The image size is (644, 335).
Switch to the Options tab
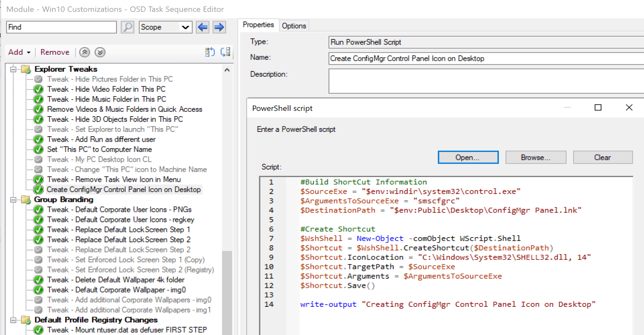coord(294,25)
